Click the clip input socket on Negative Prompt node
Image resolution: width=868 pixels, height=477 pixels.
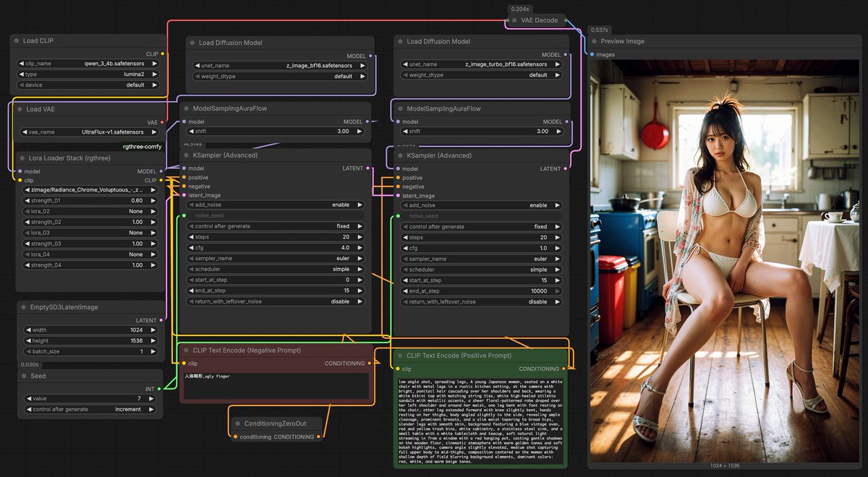(184, 364)
